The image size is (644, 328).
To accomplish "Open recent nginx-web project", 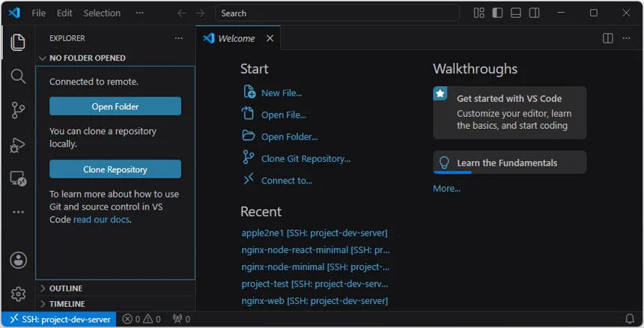I will tap(315, 301).
